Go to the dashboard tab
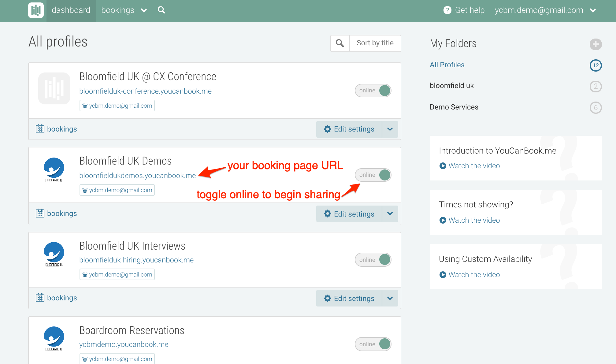Viewport: 616px width, 364px height. coord(71,10)
